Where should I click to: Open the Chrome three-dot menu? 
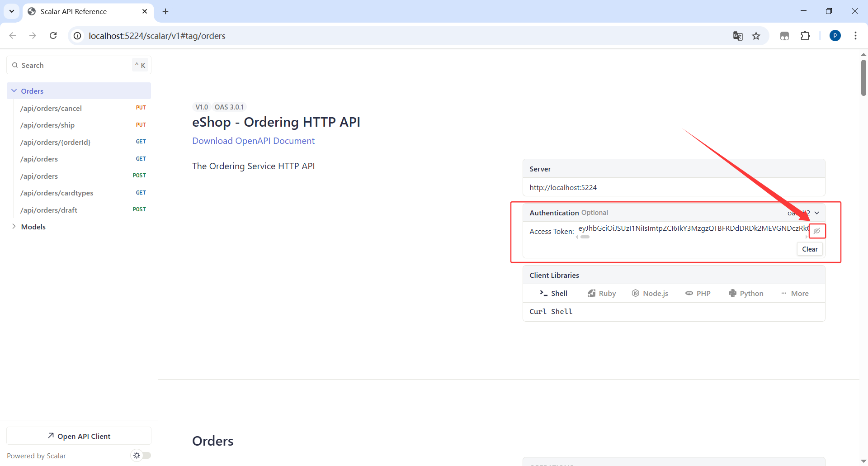[855, 36]
